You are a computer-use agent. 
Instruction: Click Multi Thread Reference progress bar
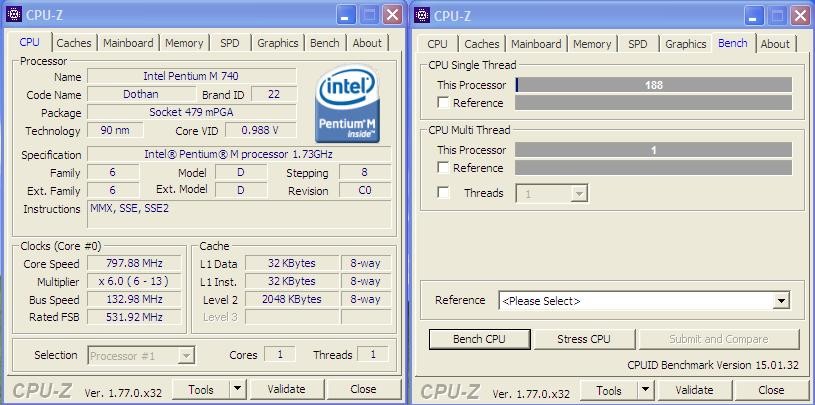click(653, 167)
